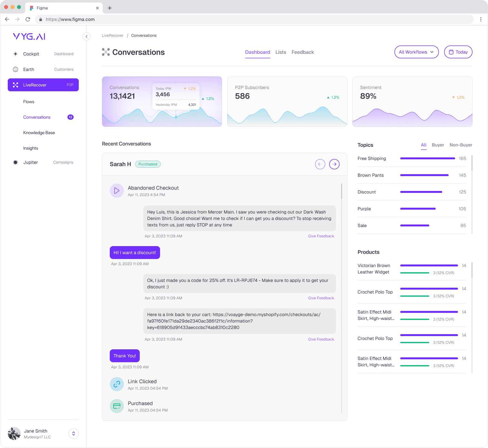Click the Purchased event icon
The width and height of the screenshot is (488, 448).
[x=117, y=406]
